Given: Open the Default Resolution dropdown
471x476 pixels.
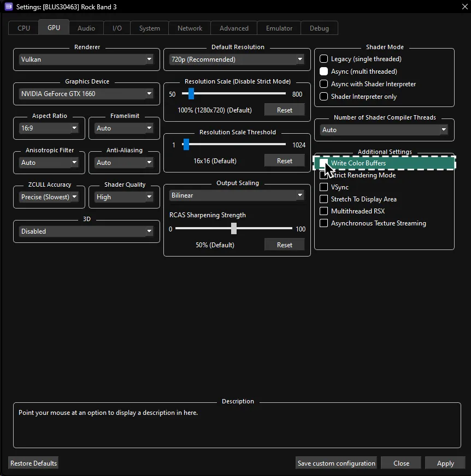Looking at the screenshot, I should 236,59.
